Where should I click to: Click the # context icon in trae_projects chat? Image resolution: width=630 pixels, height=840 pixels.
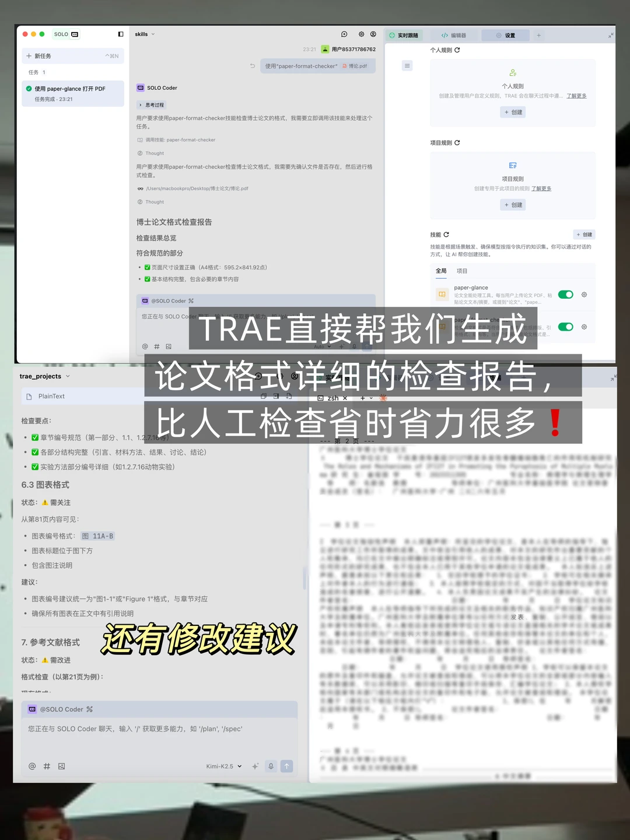point(47,766)
